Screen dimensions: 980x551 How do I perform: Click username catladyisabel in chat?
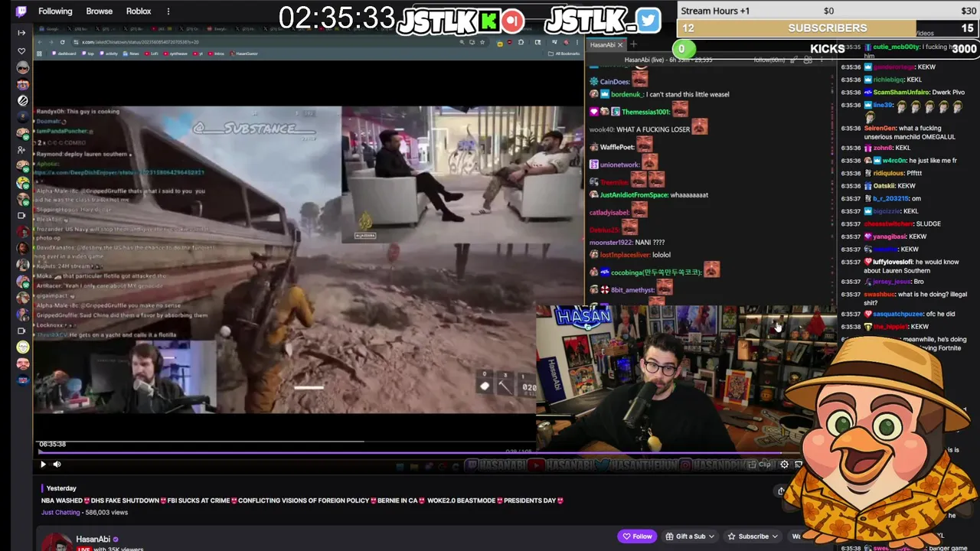[x=609, y=213]
